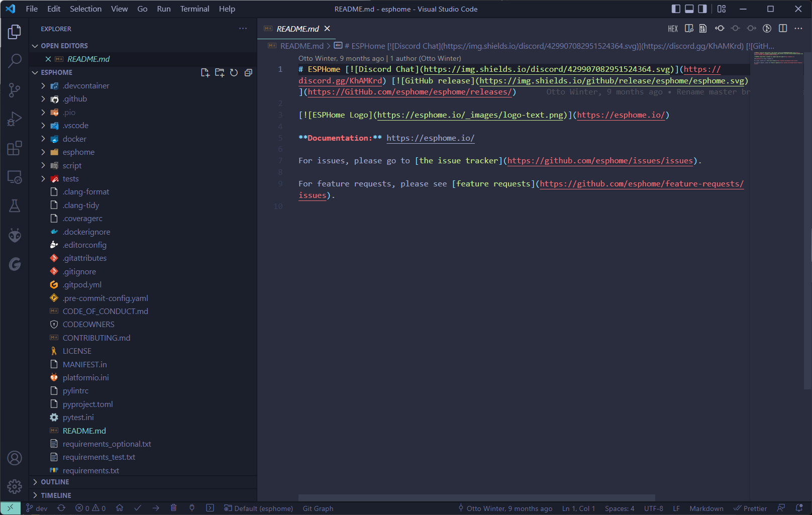Open editor More Actions ellipsis
Image resolution: width=812 pixels, height=515 pixels.
point(798,29)
